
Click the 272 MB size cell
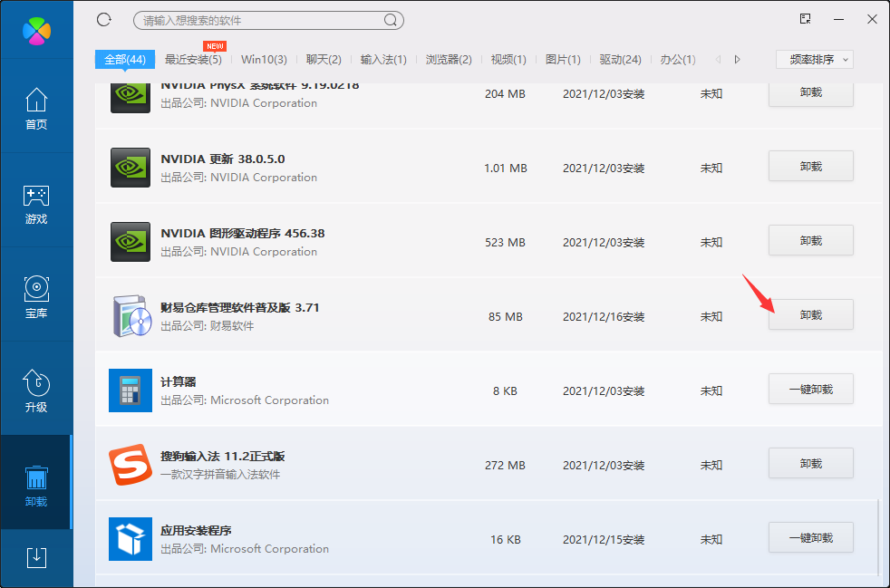[505, 466]
